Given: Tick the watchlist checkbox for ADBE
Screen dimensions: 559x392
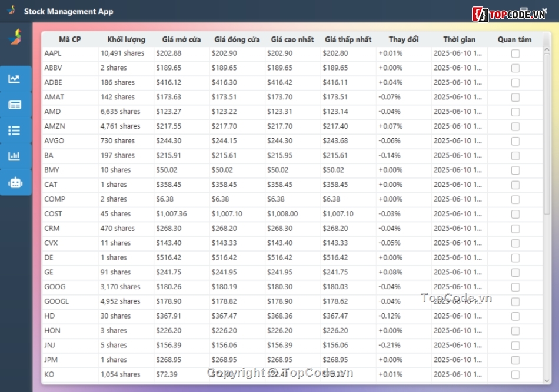Looking at the screenshot, I should (x=515, y=83).
